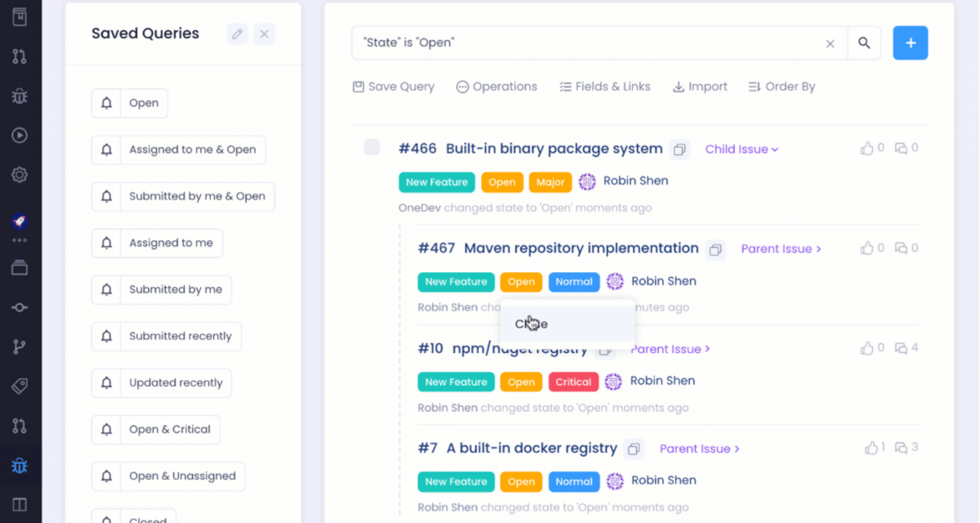
Task: Expand Parent Issue link on #467
Action: 781,249
